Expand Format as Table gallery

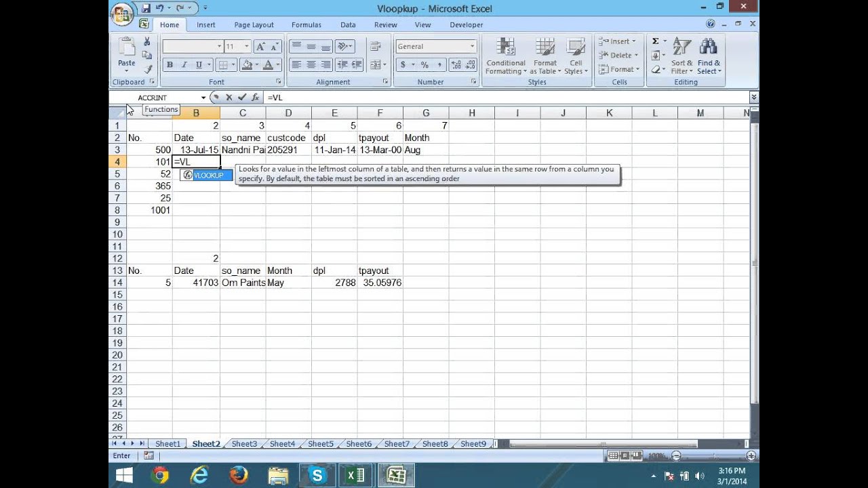(x=545, y=56)
